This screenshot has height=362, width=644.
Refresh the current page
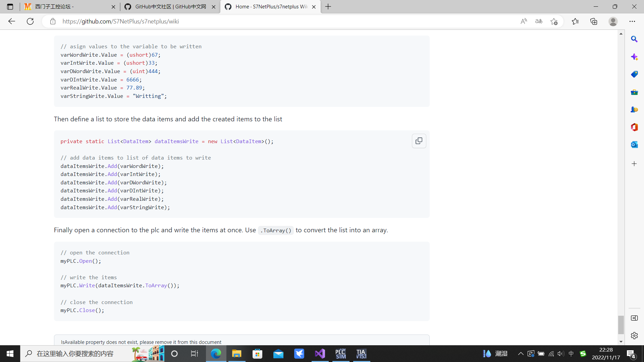click(x=30, y=21)
